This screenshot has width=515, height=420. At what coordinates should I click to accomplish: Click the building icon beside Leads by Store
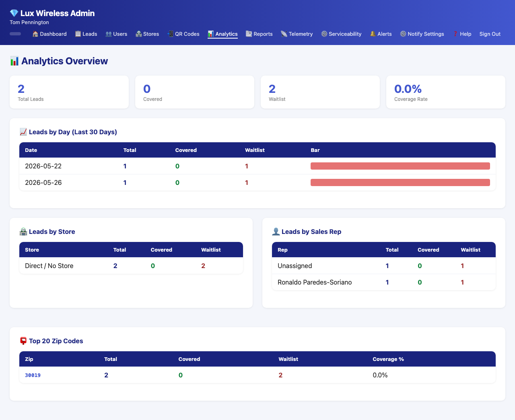tap(23, 232)
